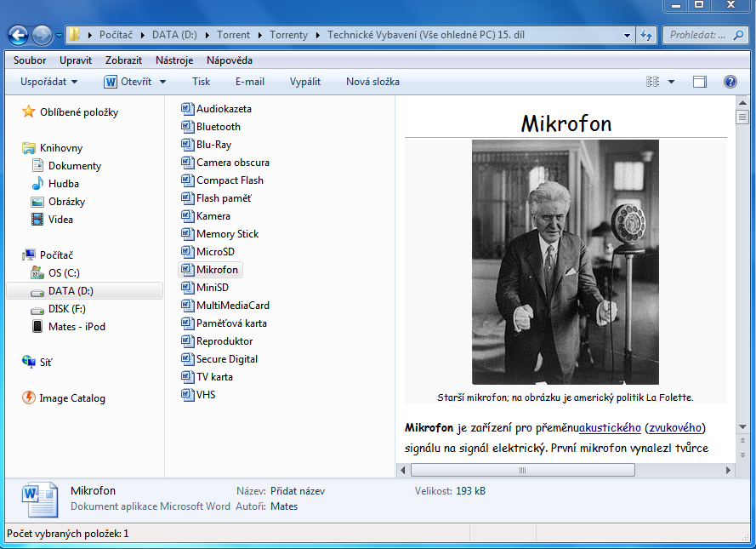Click the Back navigation arrow button
The width and height of the screenshot is (756, 549).
18,35
